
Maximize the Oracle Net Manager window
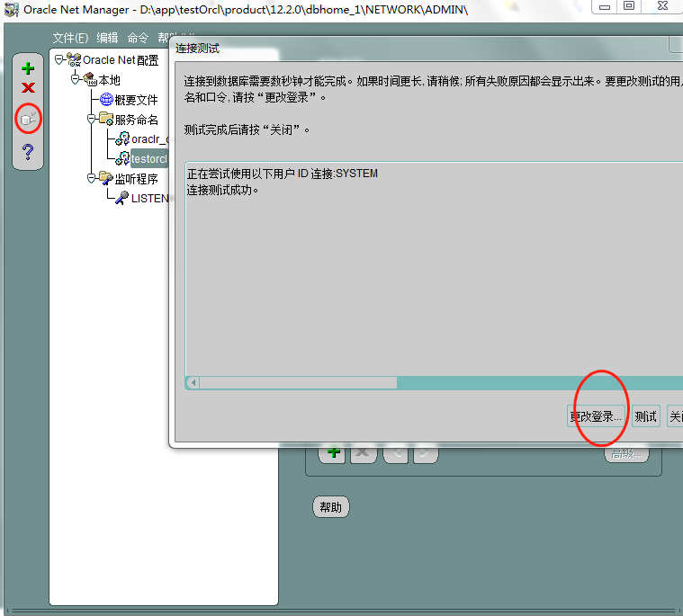tap(629, 6)
